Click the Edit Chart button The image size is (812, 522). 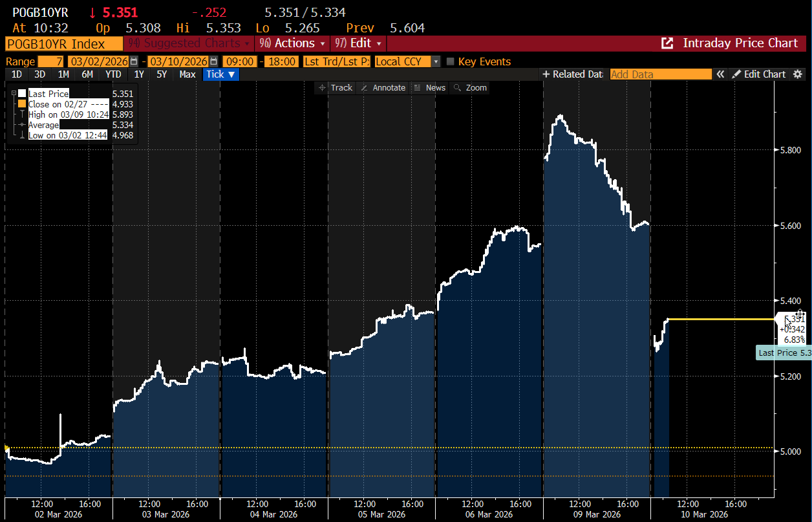pos(758,74)
